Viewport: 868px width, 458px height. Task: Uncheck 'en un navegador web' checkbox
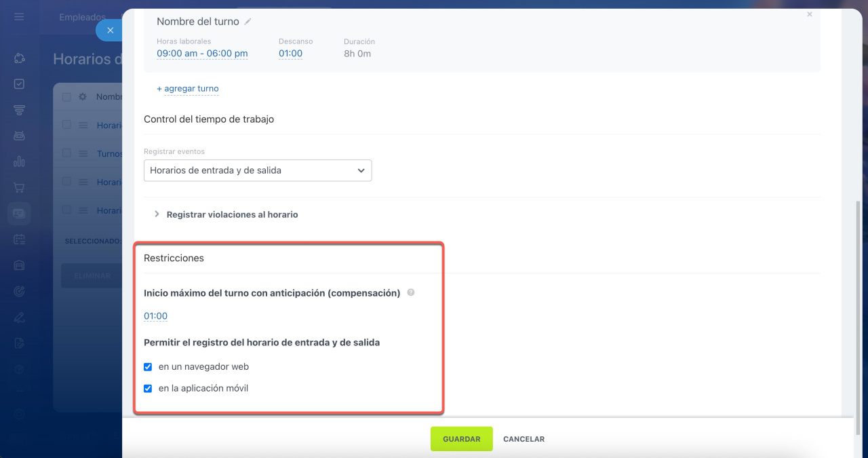[148, 367]
